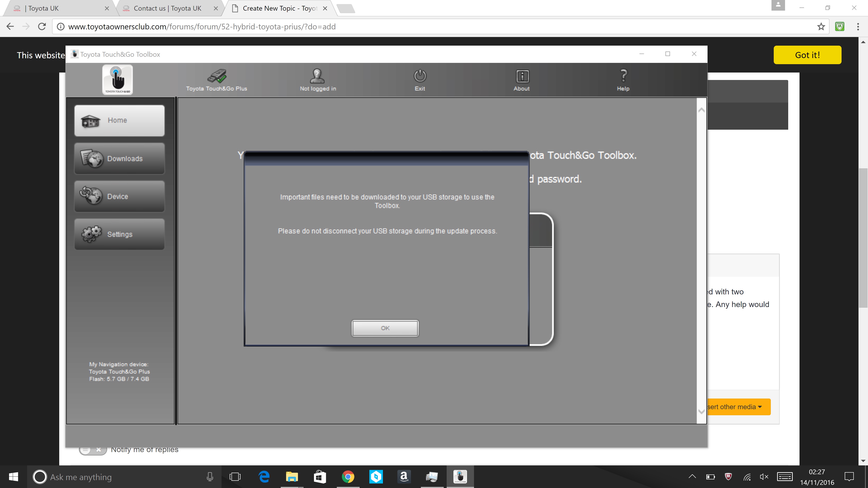Click the Toyota Touch&Go logo icon
The width and height of the screenshot is (868, 488).
(117, 80)
